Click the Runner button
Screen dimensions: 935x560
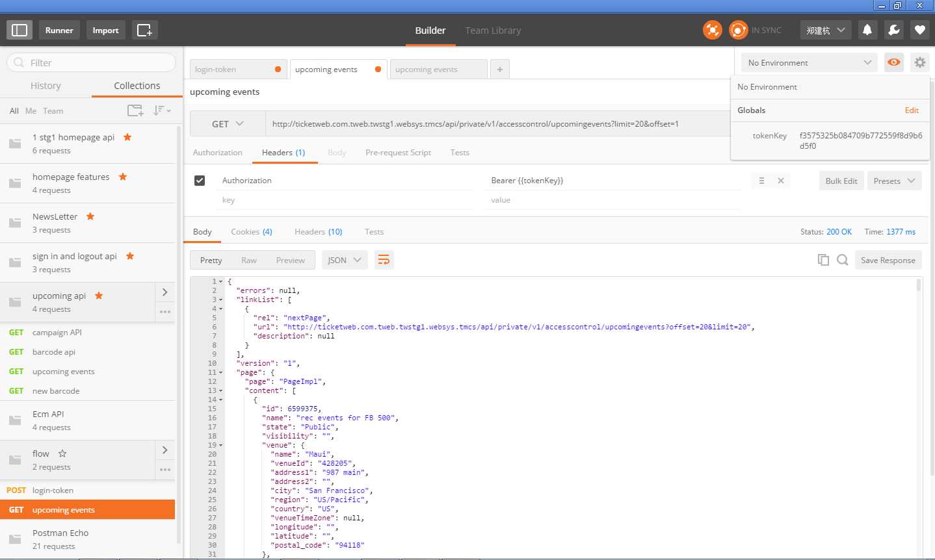[59, 30]
